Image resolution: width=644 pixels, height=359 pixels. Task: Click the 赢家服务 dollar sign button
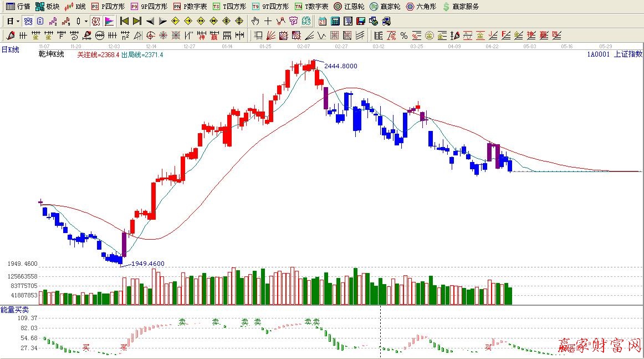click(461, 7)
